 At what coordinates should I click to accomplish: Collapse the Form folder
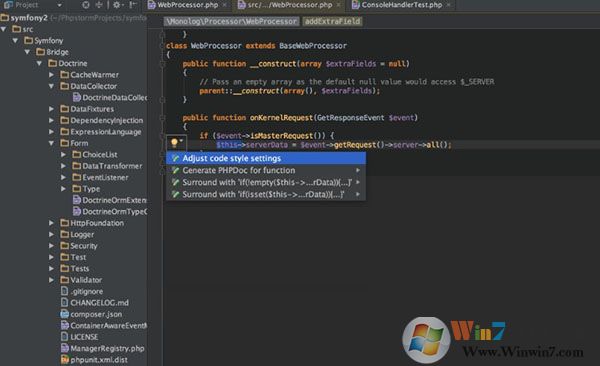click(x=51, y=143)
